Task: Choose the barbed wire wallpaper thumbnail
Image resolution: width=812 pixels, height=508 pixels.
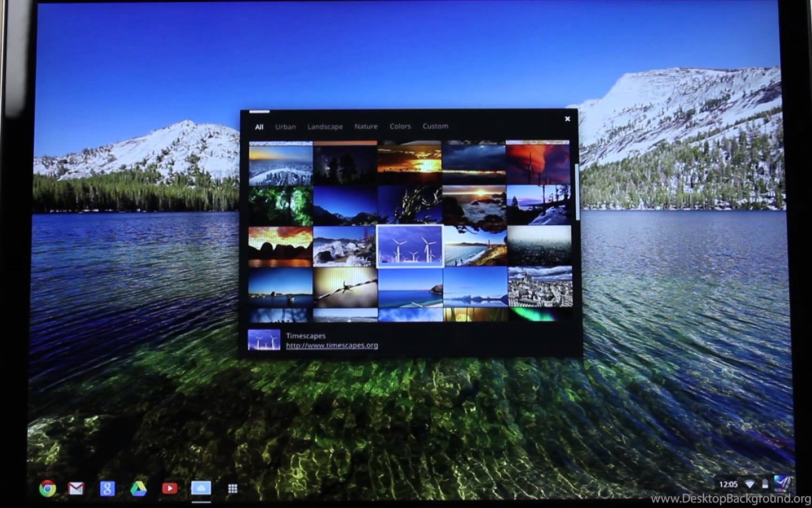Action: click(345, 286)
